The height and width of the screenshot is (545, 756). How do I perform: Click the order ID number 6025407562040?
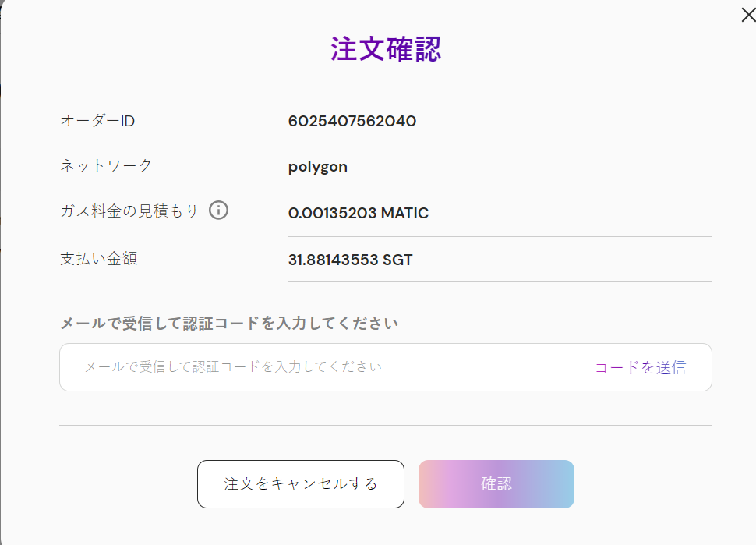[352, 121]
